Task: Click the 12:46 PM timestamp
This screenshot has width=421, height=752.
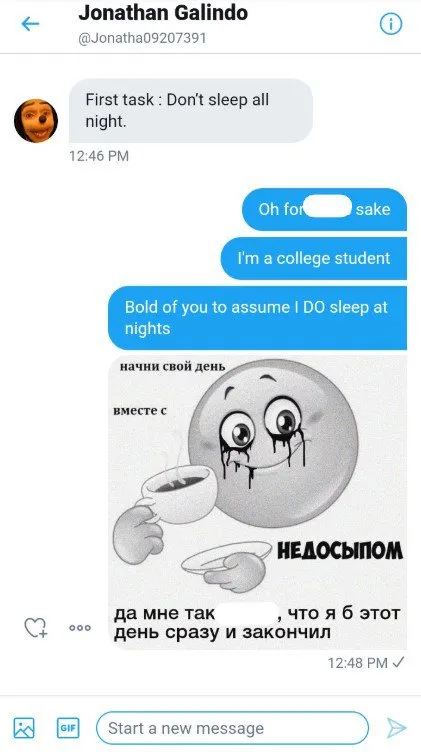Action: click(99, 156)
